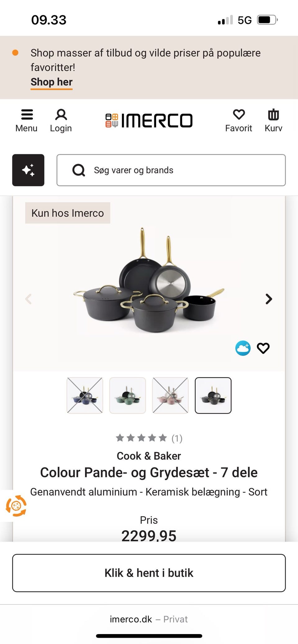Tap the blue cloud plus icon
This screenshot has height=644, width=298.
[243, 348]
